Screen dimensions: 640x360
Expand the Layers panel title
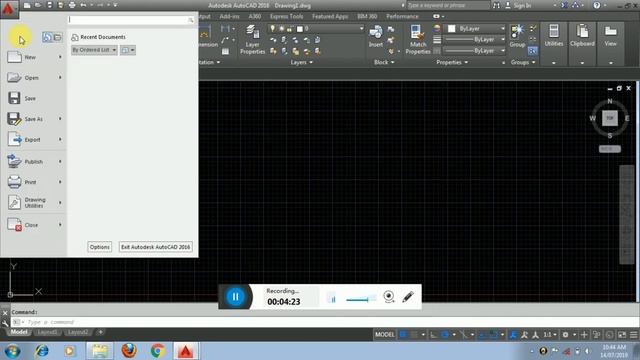[301, 62]
